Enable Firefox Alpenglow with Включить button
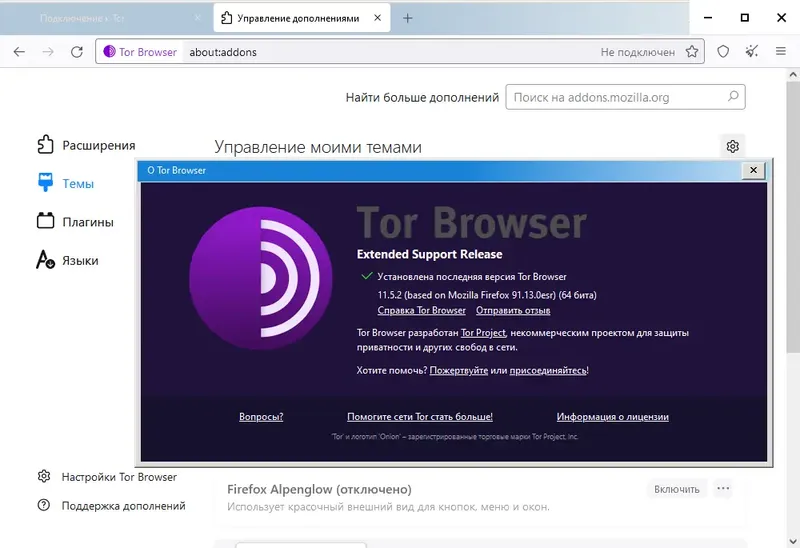This screenshot has height=548, width=800. (677, 489)
